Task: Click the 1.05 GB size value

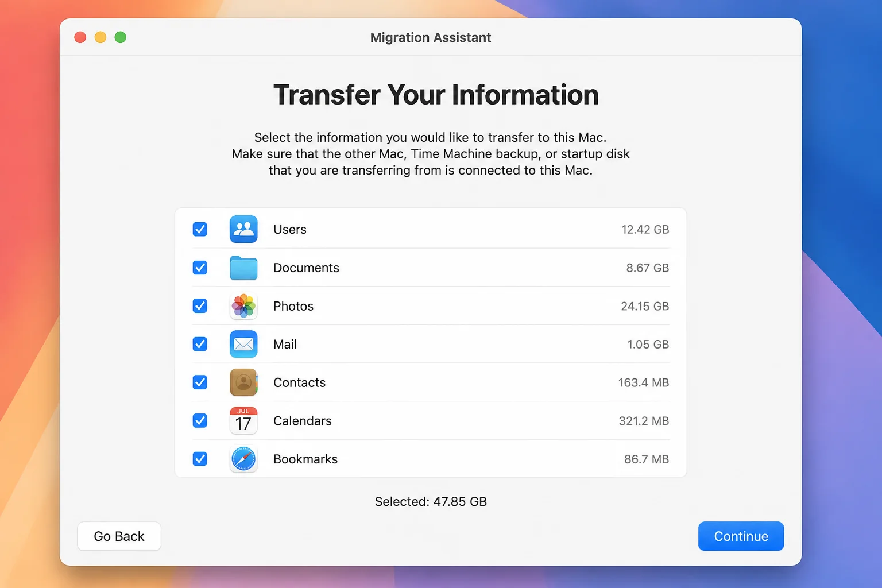Action: 648,344
